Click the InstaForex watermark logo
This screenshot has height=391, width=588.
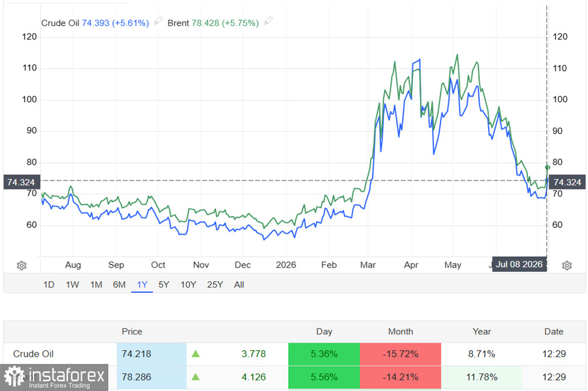54,378
